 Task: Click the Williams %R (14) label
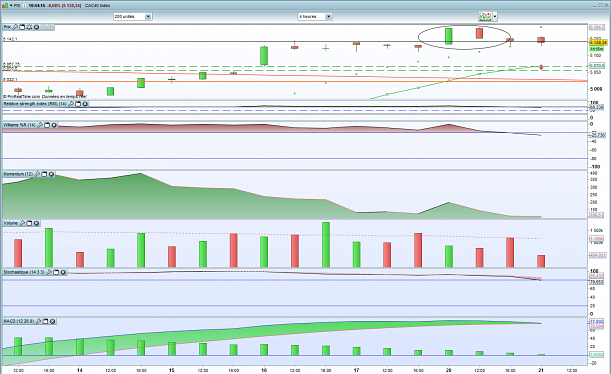(x=19, y=125)
